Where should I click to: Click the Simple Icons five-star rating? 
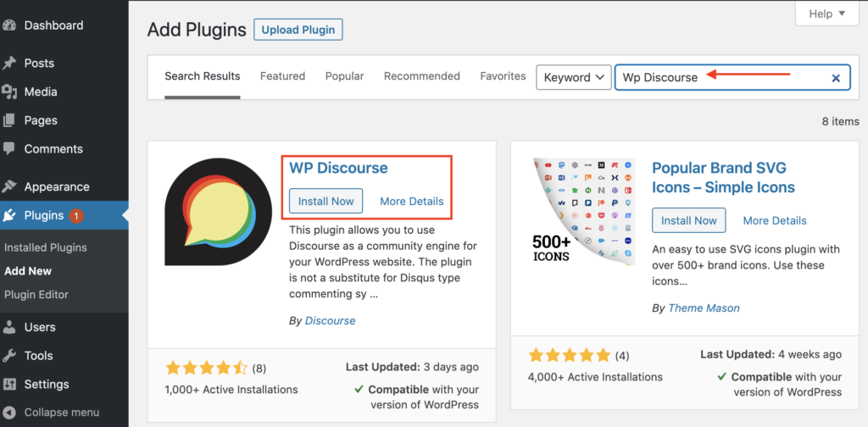point(569,356)
